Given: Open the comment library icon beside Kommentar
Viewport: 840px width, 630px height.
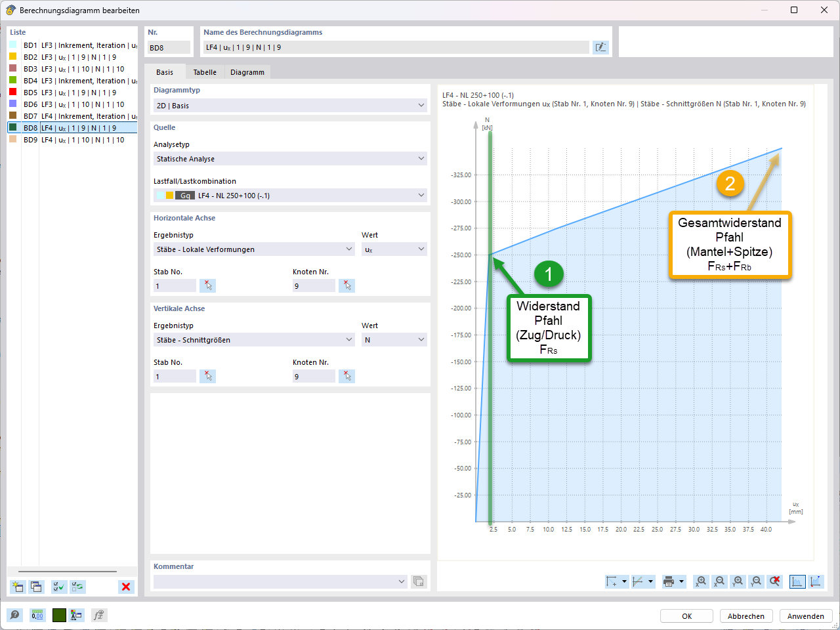Looking at the screenshot, I should click(x=418, y=581).
